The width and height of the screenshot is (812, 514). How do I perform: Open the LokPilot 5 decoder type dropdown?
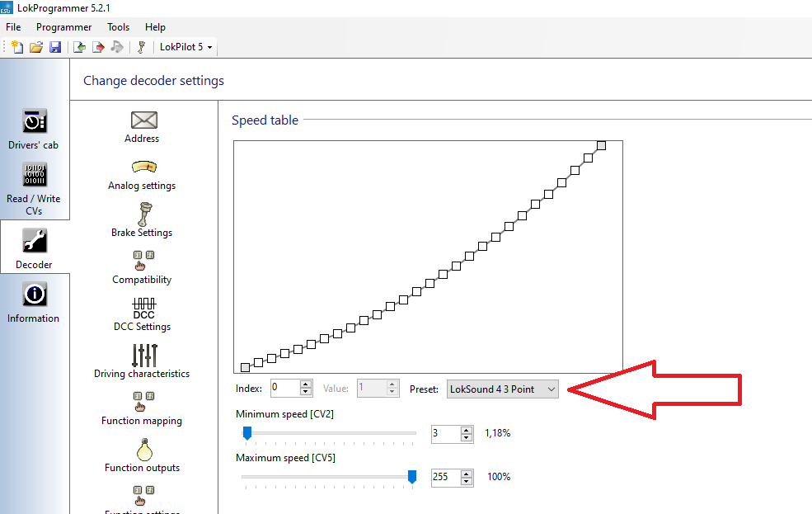(x=185, y=47)
